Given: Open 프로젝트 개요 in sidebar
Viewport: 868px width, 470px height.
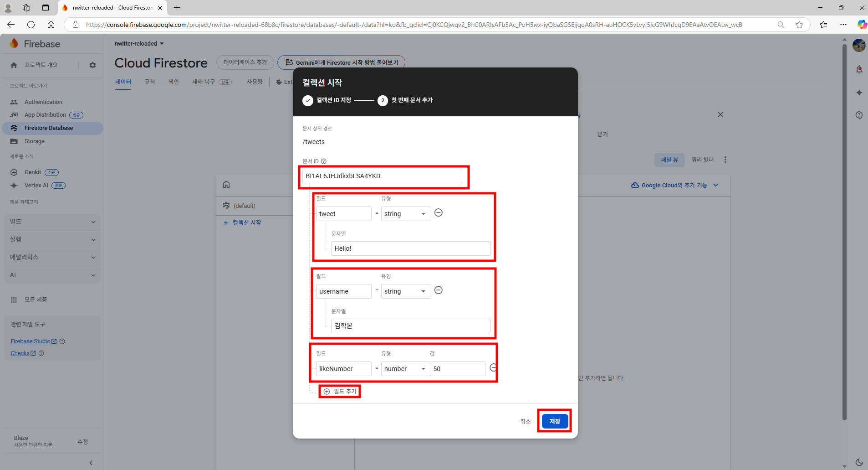Looking at the screenshot, I should point(41,65).
